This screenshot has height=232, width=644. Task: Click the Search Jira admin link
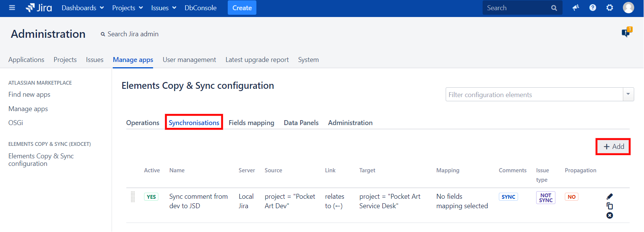point(133,34)
